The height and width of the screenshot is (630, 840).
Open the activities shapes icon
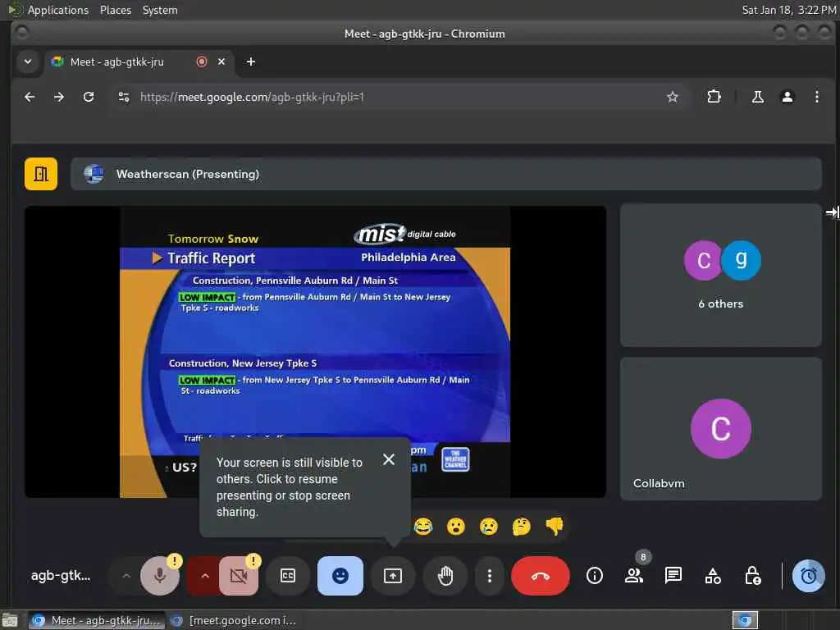[x=713, y=576]
